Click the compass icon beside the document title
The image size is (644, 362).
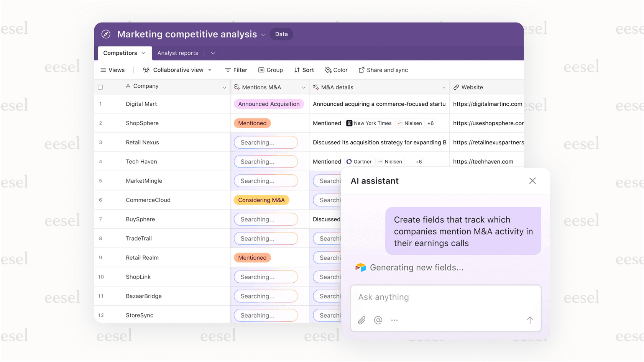click(x=105, y=34)
